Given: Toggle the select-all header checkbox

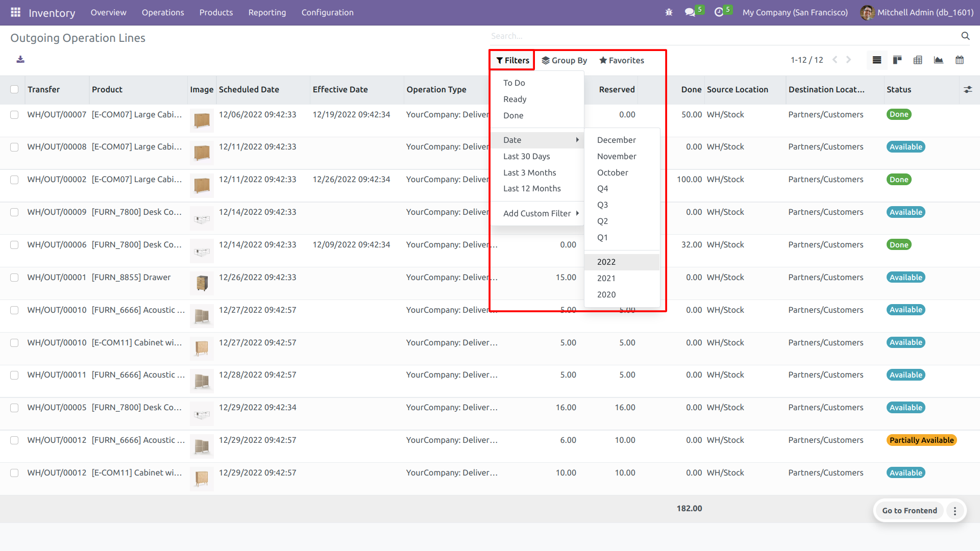Looking at the screenshot, I should tap(14, 89).
